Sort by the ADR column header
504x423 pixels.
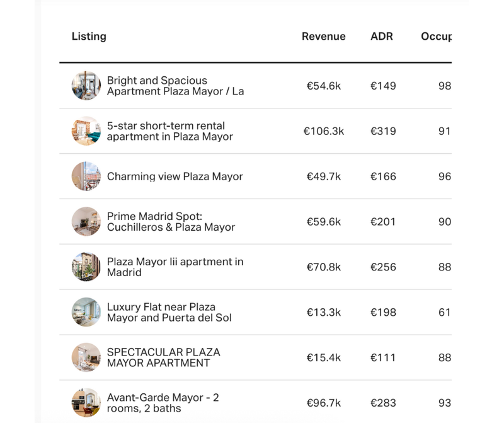pos(381,37)
